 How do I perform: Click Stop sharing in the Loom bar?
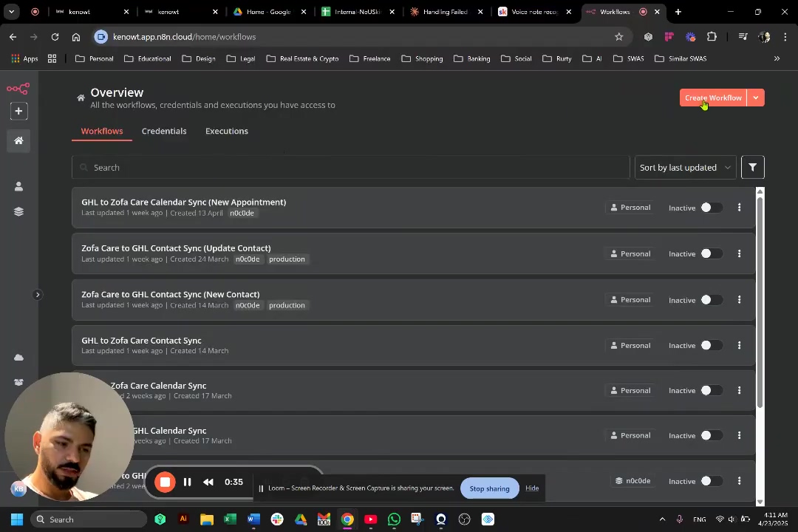[489, 488]
